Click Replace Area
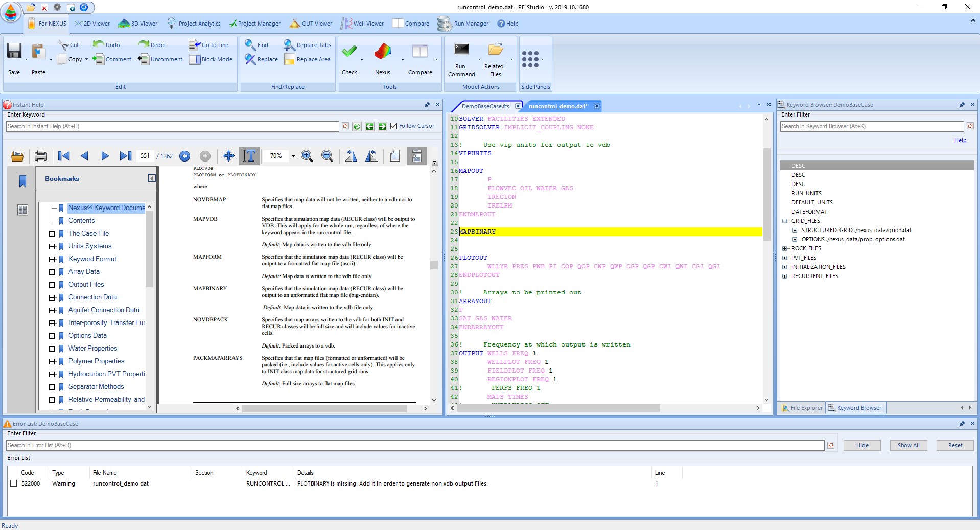 tap(307, 59)
